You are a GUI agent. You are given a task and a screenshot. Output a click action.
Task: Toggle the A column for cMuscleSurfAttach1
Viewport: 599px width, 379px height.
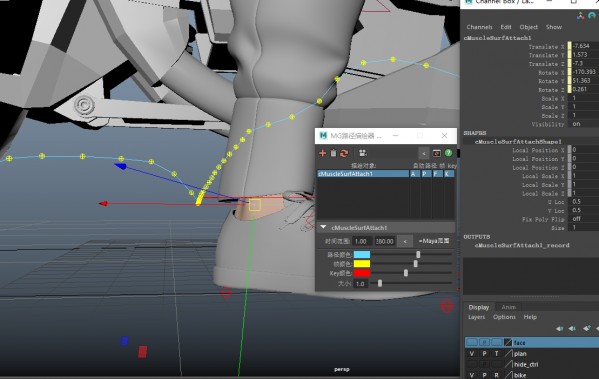click(x=414, y=174)
